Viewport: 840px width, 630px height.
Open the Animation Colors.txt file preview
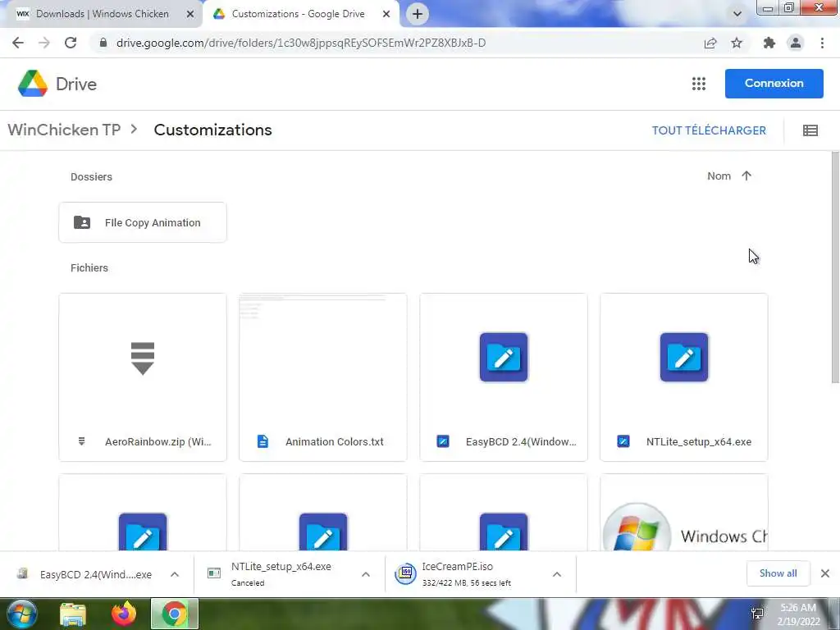323,358
